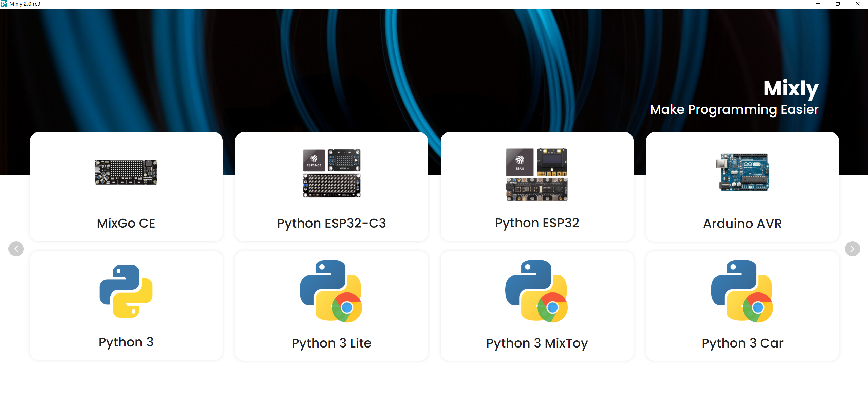This screenshot has width=868, height=409.
Task: Open the Python 3 MixToy text label
Action: [x=537, y=343]
